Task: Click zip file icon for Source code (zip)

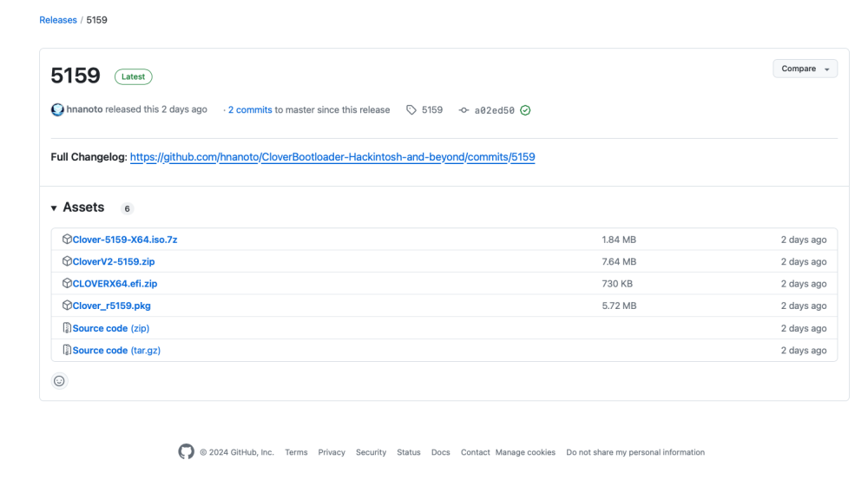Action: pyautogui.click(x=67, y=328)
